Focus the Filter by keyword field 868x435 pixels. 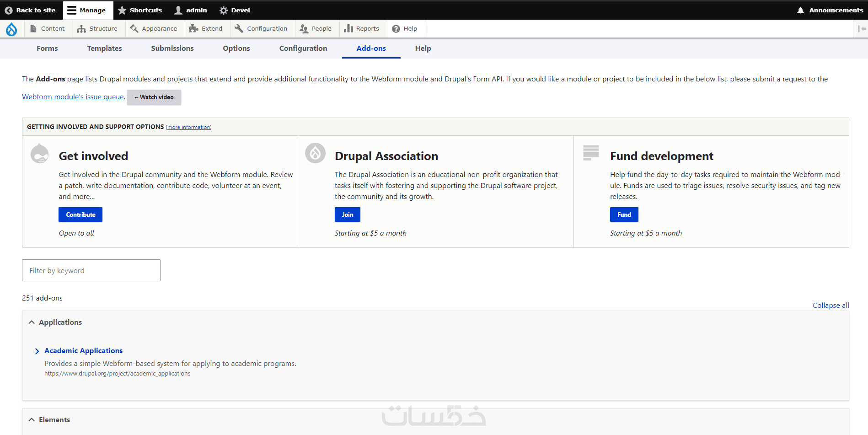(x=91, y=270)
